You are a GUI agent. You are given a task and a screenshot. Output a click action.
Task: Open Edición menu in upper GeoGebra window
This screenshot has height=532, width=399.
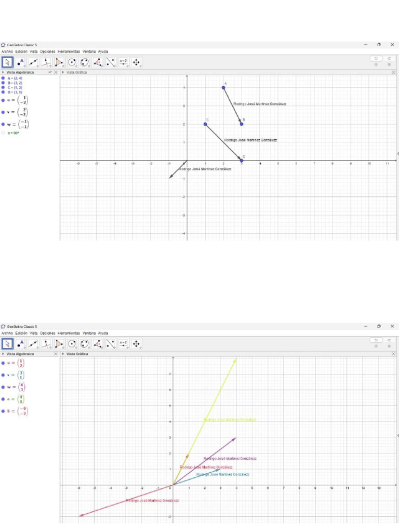coord(21,51)
